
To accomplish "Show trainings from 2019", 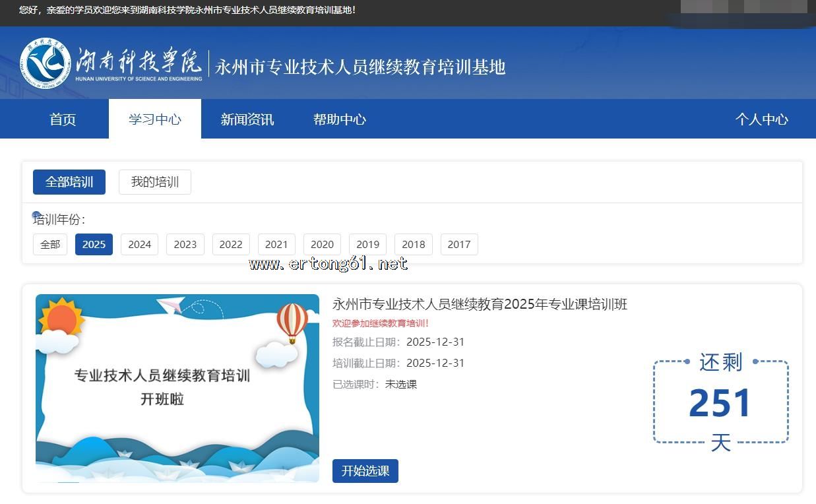I will click(x=367, y=244).
